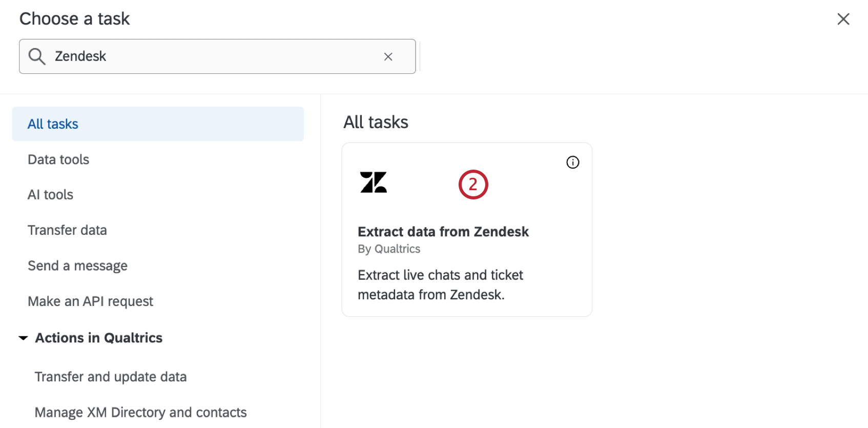868x428 pixels.
Task: Click inside the Zendesk search field
Action: click(x=205, y=56)
